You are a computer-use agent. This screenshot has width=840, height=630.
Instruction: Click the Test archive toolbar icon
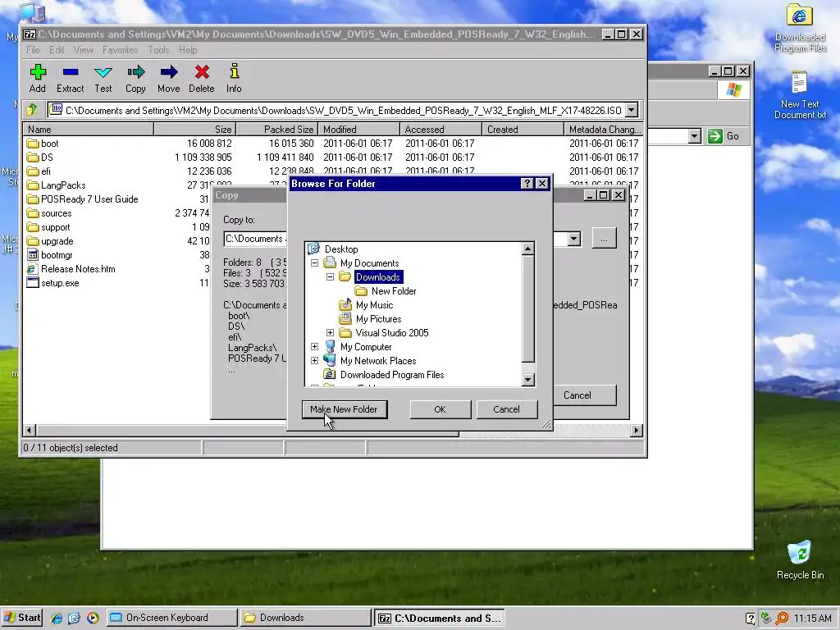point(103,78)
